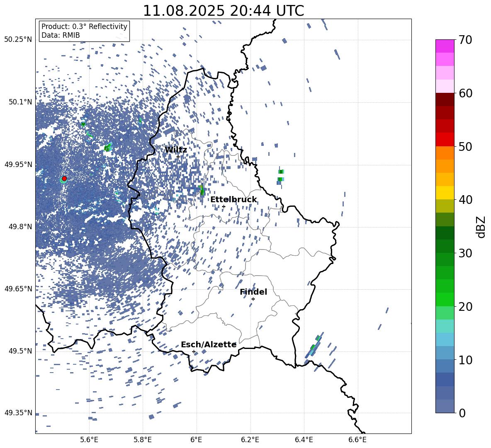Click the 20 colorbar tick label
This screenshot has width=491, height=448.
[465, 307]
